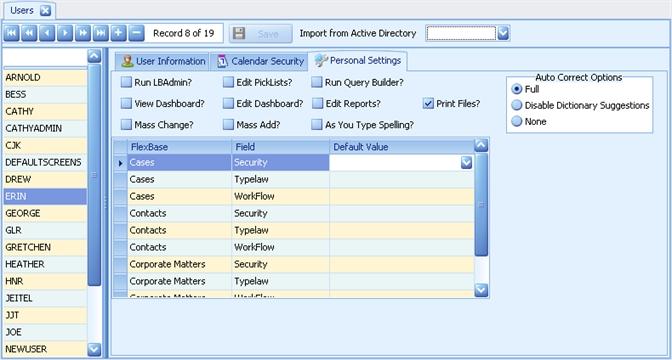Go to previous record arrow
Image resolution: width=672 pixels, height=360 pixels.
[x=47, y=33]
